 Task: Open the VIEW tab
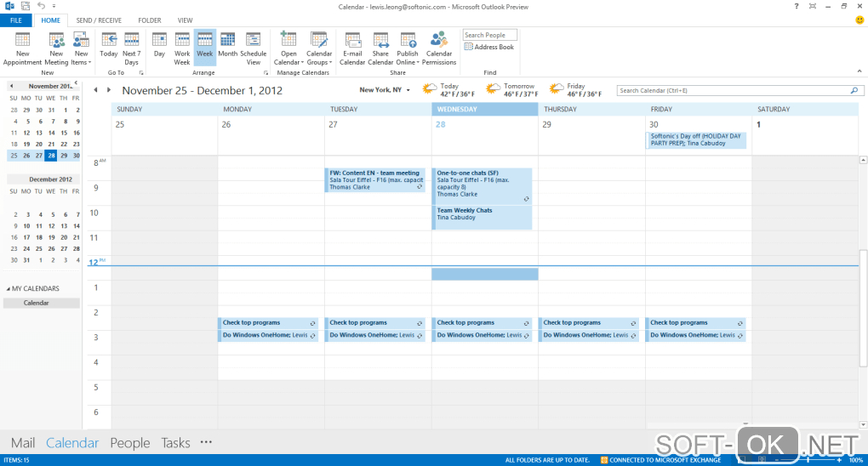[x=185, y=20]
